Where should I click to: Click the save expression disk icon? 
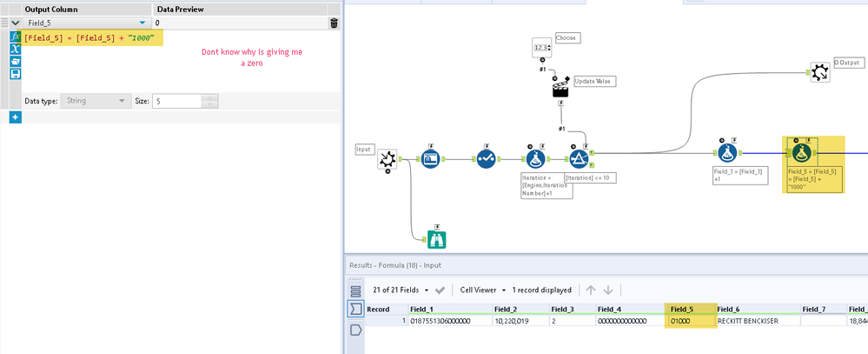(x=16, y=74)
